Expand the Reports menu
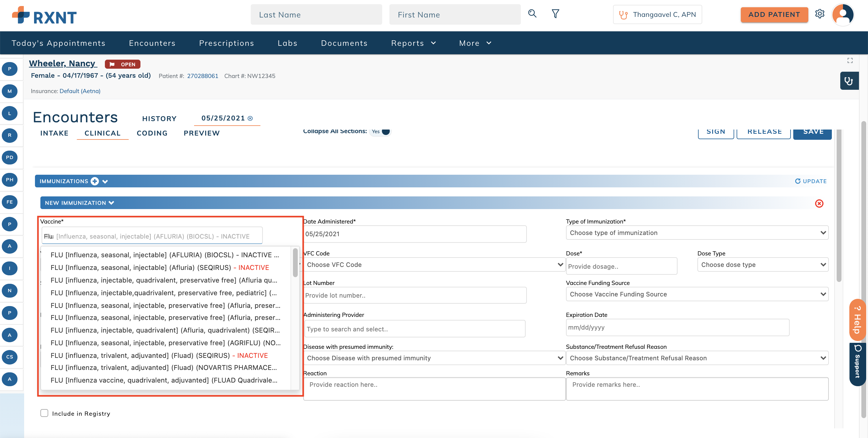The width and height of the screenshot is (868, 438). pos(414,43)
